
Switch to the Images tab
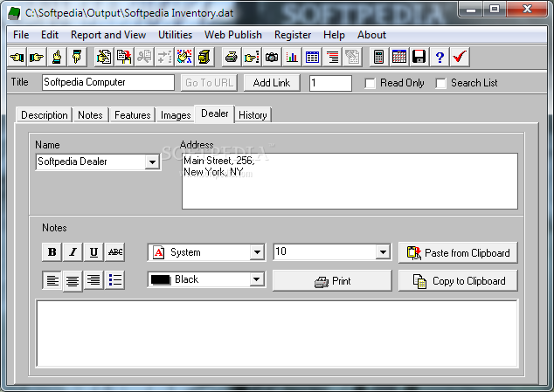point(176,115)
